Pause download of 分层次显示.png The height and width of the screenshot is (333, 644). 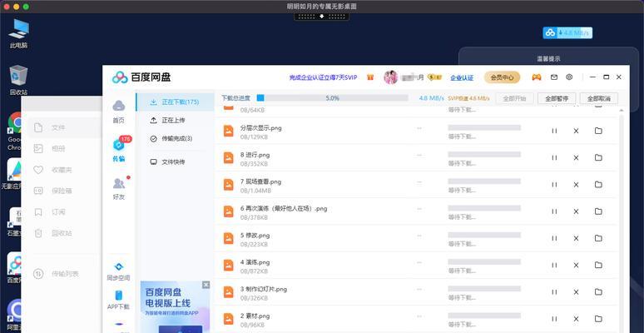point(554,131)
